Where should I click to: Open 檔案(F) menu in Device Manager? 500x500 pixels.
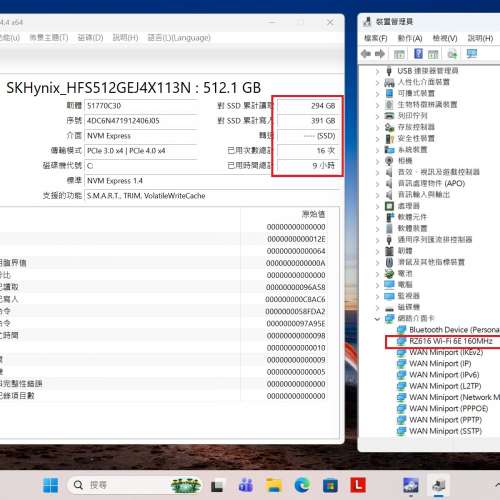click(x=376, y=38)
